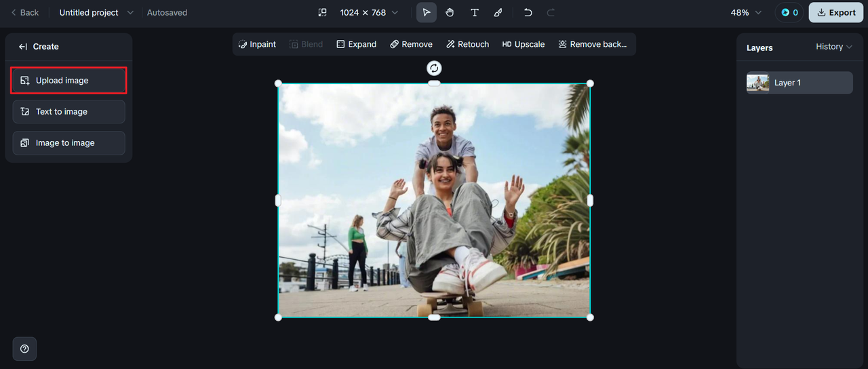Click the bottom edge resize handle
The height and width of the screenshot is (369, 868).
434,317
